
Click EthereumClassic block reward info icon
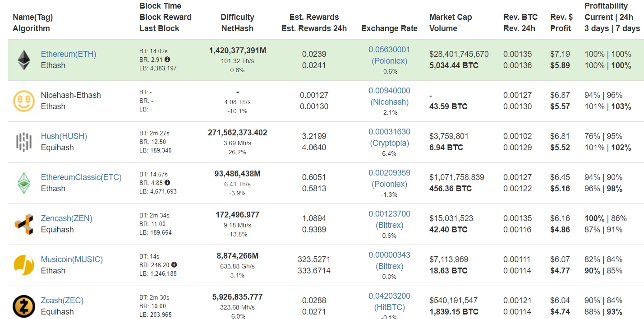167,183
